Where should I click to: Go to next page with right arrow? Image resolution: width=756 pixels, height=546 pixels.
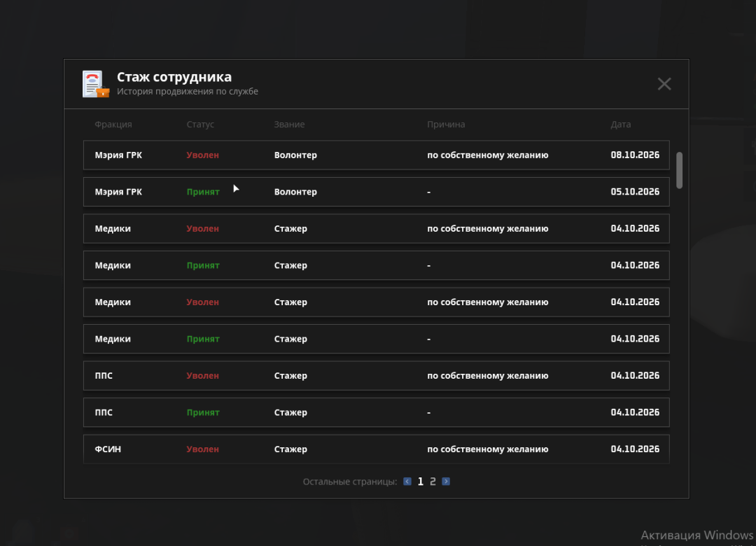(x=446, y=482)
